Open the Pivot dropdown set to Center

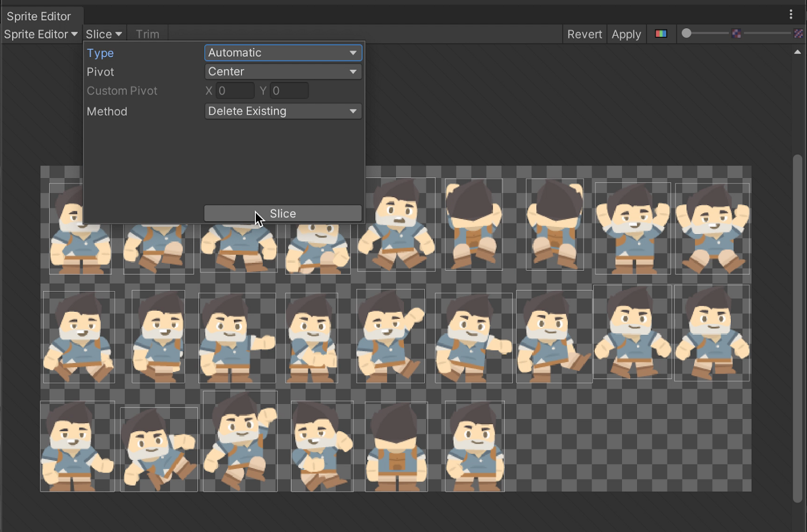click(x=283, y=71)
